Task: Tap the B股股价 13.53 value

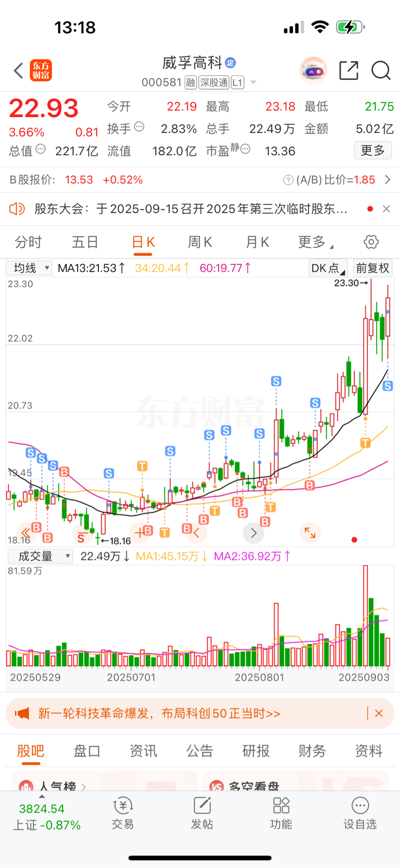Action: click(79, 180)
